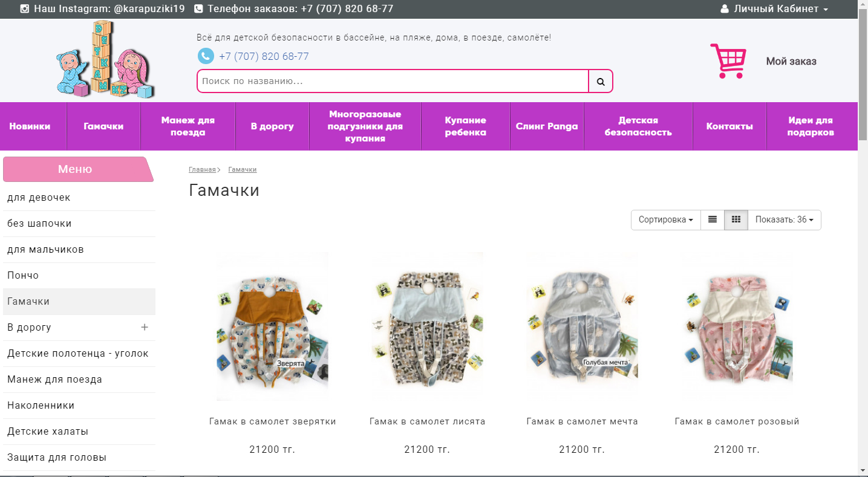
Task: Click the Instagram icon in top bar
Action: (25, 9)
